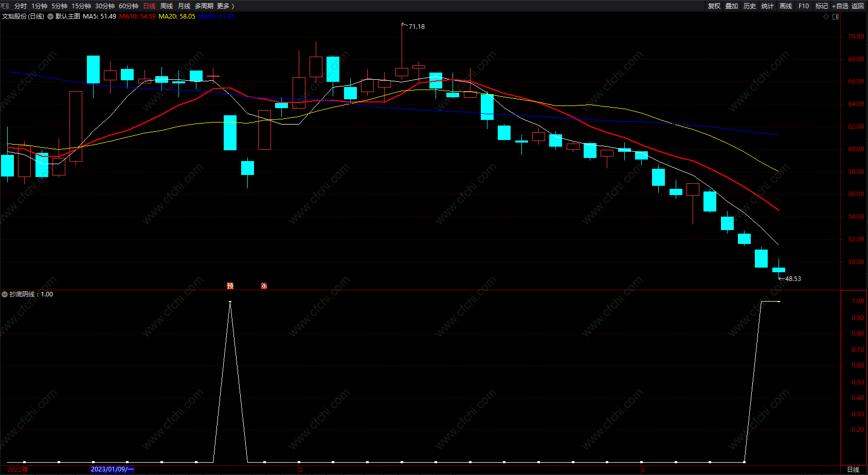This screenshot has height=475, width=868.
Task: Open the 抄底阴线 indicator dropdown arrow
Action: (x=5, y=294)
